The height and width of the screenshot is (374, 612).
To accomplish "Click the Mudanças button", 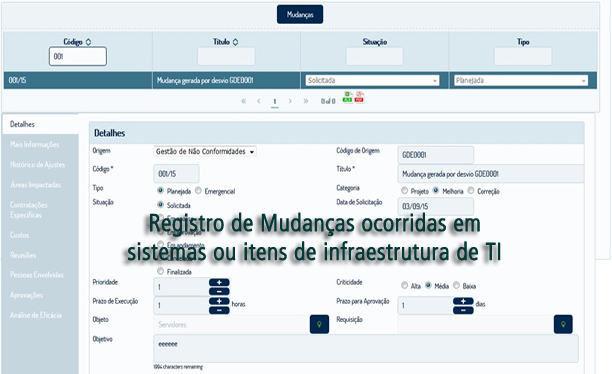I will click(x=300, y=14).
